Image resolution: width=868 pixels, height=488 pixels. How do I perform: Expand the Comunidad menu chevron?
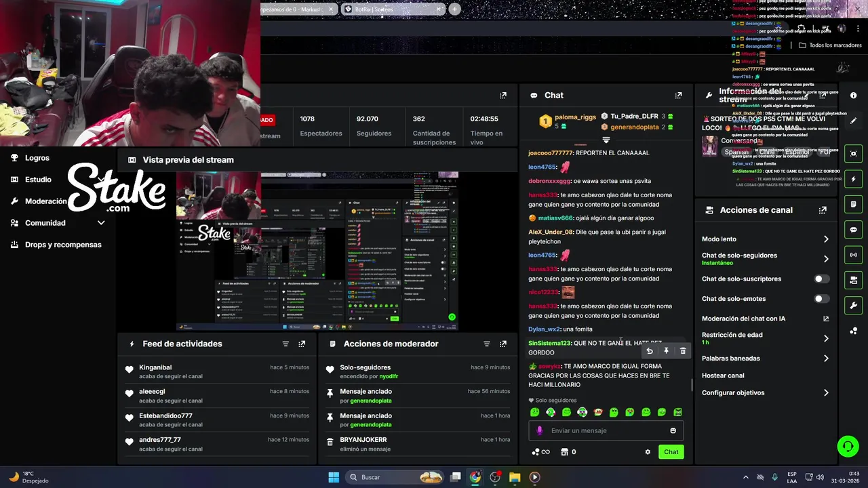pyautogui.click(x=101, y=223)
